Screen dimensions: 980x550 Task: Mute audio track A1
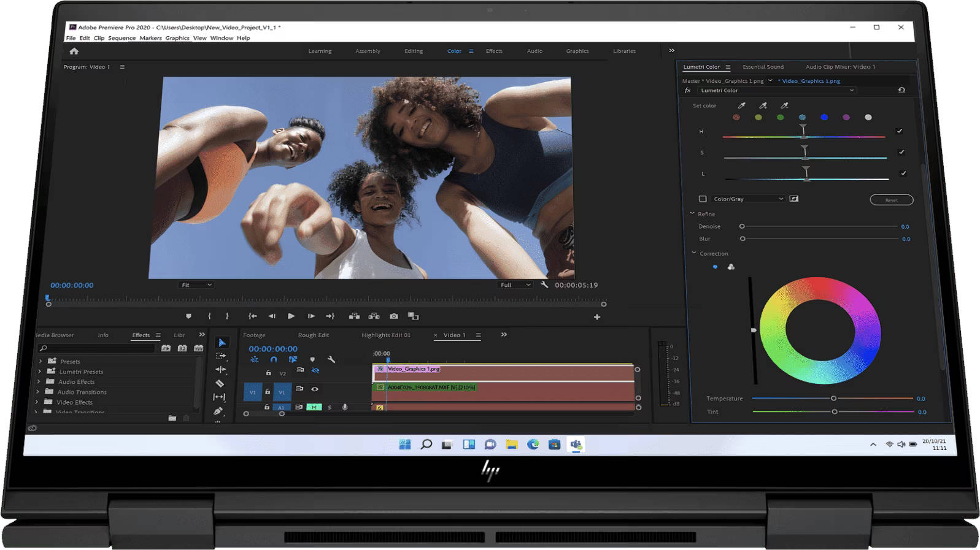[x=314, y=407]
